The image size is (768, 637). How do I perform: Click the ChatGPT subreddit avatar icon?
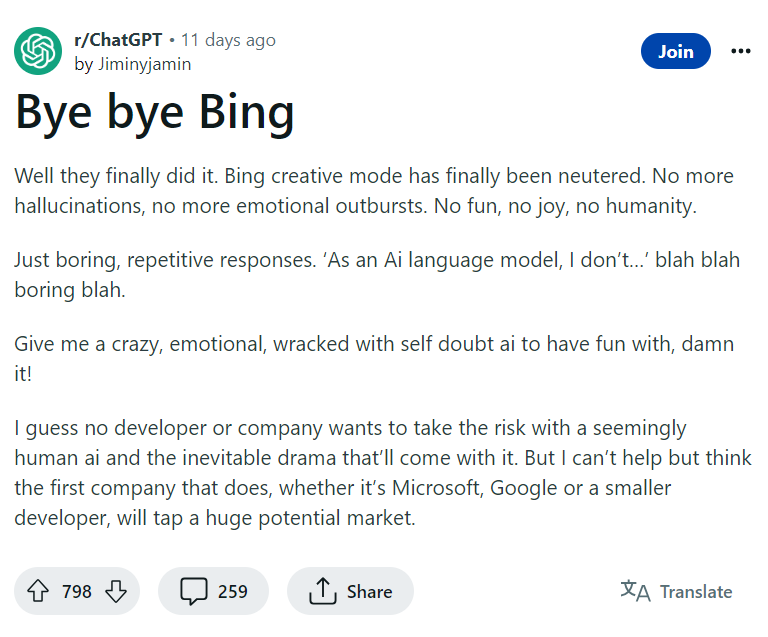pyautogui.click(x=38, y=51)
